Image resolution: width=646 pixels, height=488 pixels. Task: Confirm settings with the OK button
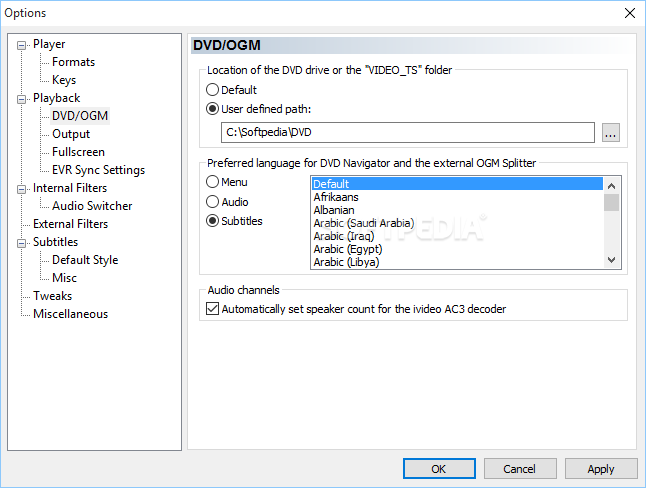click(439, 469)
